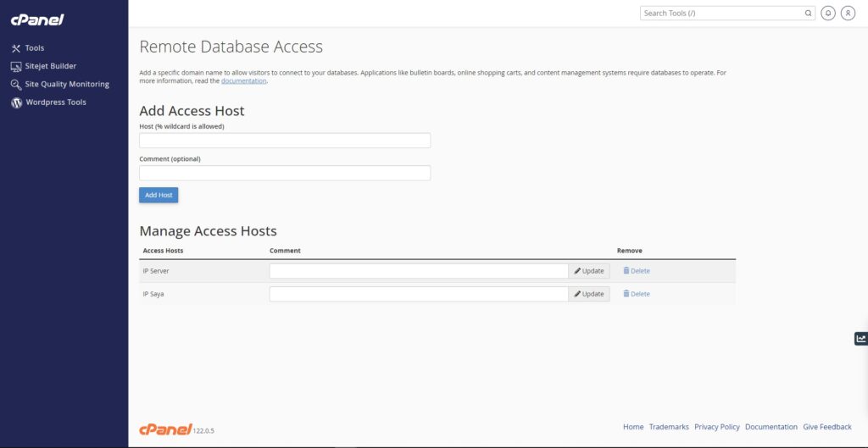Open the user account icon
This screenshot has height=448, width=868.
848,14
